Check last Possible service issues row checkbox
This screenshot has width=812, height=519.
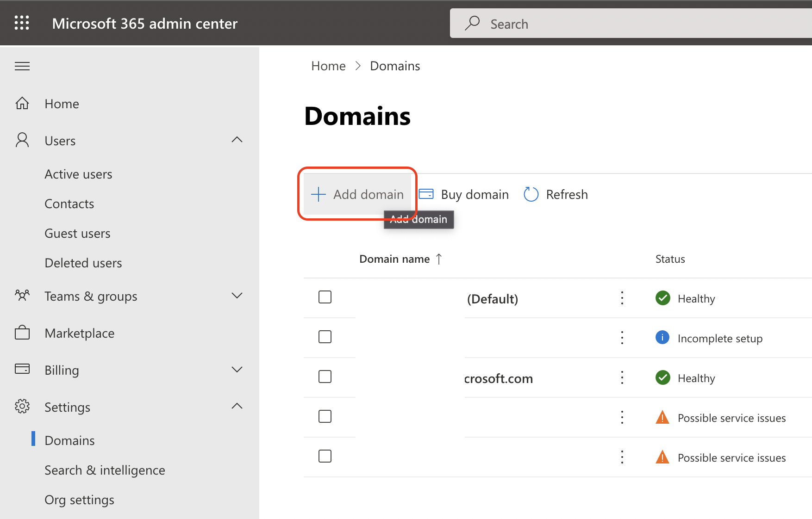click(x=325, y=456)
